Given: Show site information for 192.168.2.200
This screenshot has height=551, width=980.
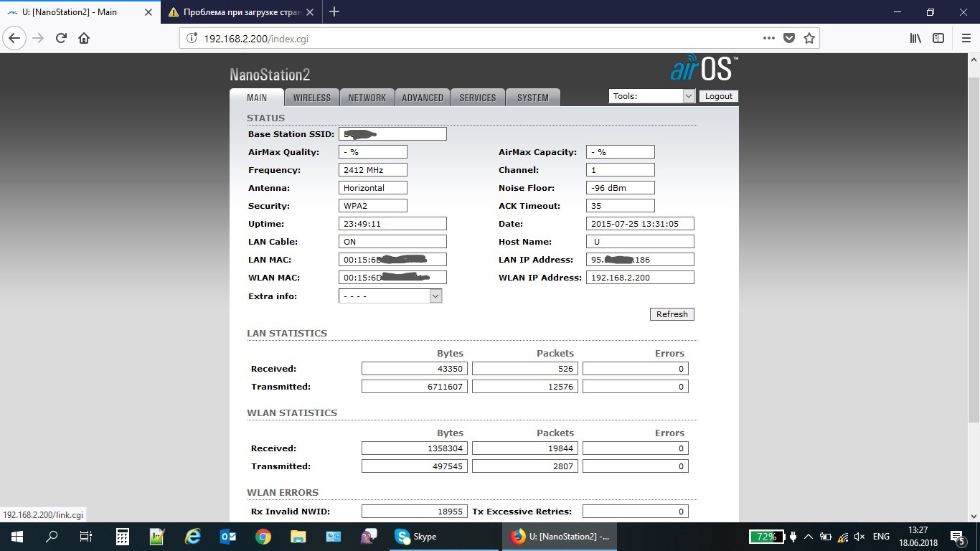Looking at the screenshot, I should pyautogui.click(x=192, y=38).
